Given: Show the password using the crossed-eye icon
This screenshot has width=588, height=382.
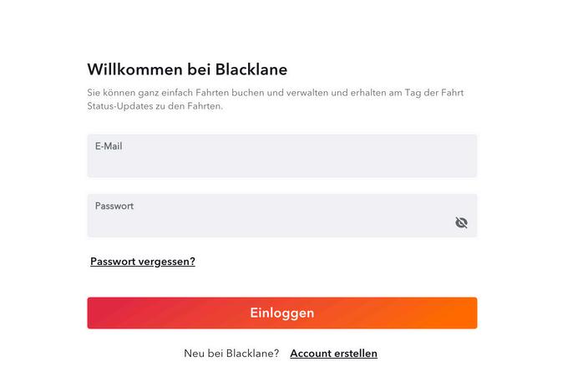Looking at the screenshot, I should point(461,222).
